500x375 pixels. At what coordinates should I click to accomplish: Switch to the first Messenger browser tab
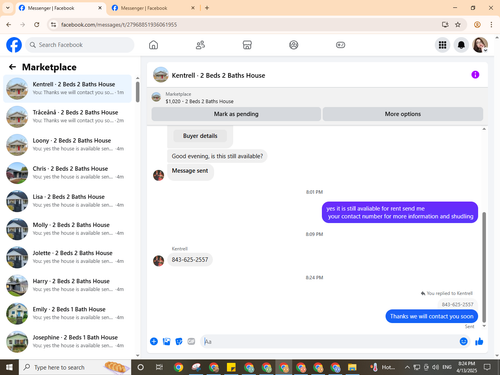point(60,8)
